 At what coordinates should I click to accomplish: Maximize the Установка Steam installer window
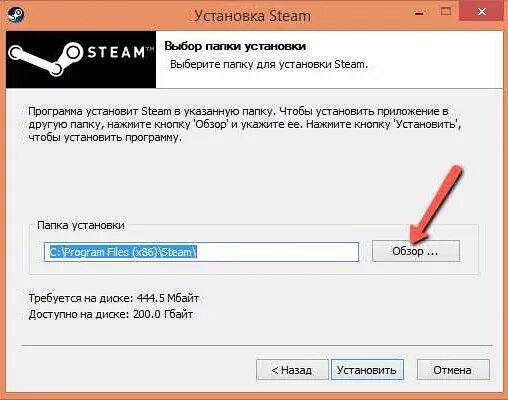(446, 12)
